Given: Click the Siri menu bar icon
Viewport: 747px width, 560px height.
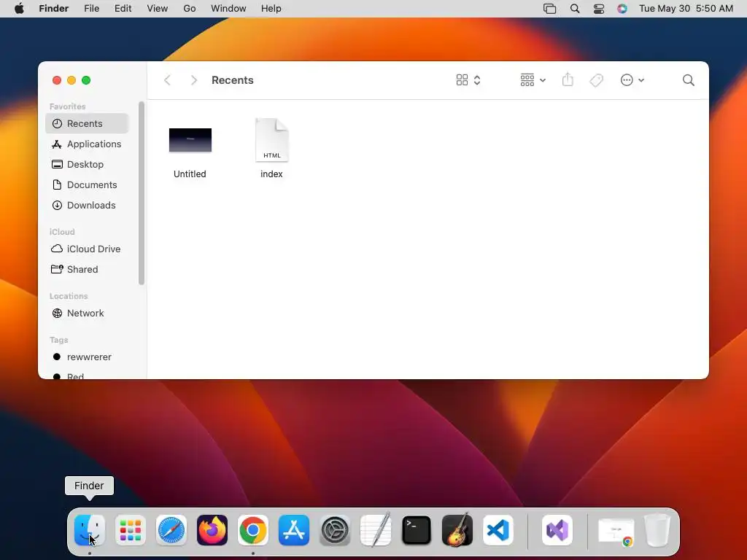Looking at the screenshot, I should coord(622,9).
